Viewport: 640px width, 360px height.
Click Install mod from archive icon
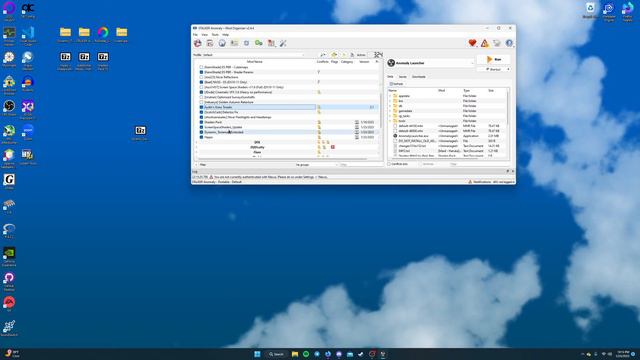[210, 43]
